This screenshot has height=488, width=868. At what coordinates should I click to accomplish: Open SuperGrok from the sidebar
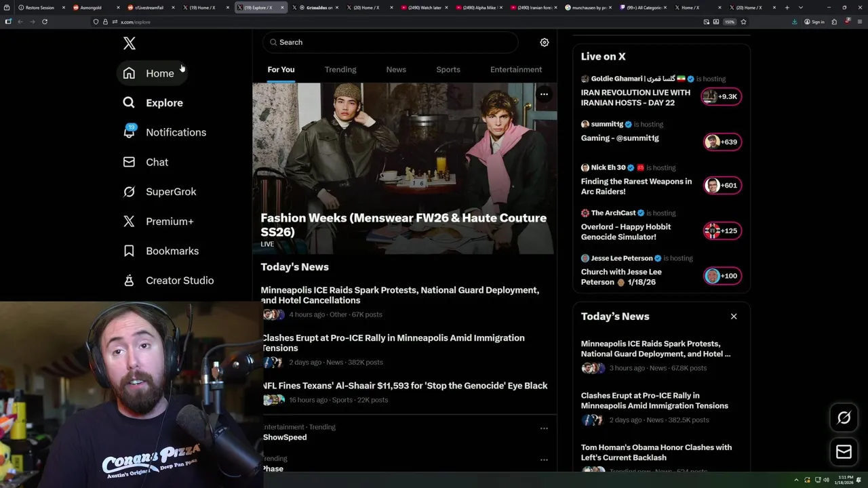tap(159, 192)
